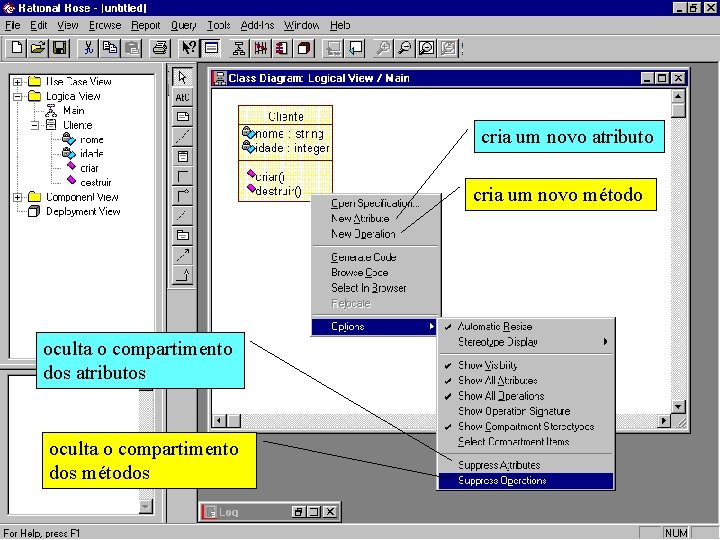
Task: Open the Tools menu
Action: [x=219, y=25]
